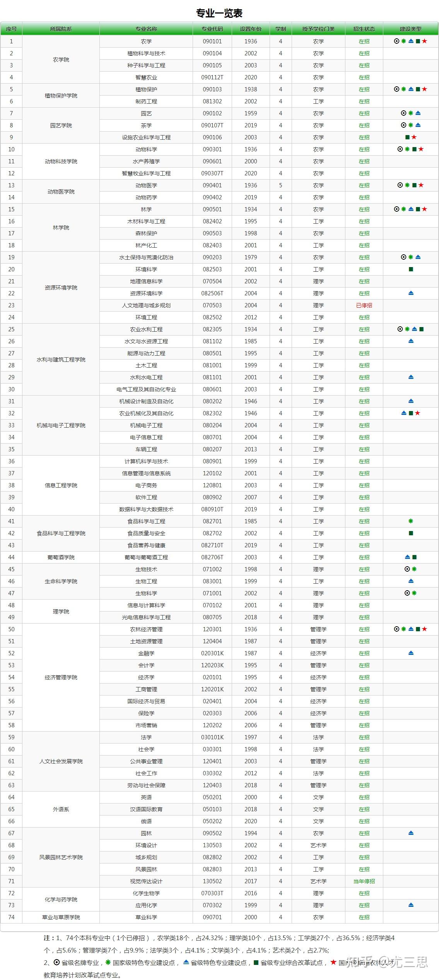Viewport: 439px width, 980px height.
Task: Click the blue triangle icon in 植物保护 row
Action: [x=411, y=89]
